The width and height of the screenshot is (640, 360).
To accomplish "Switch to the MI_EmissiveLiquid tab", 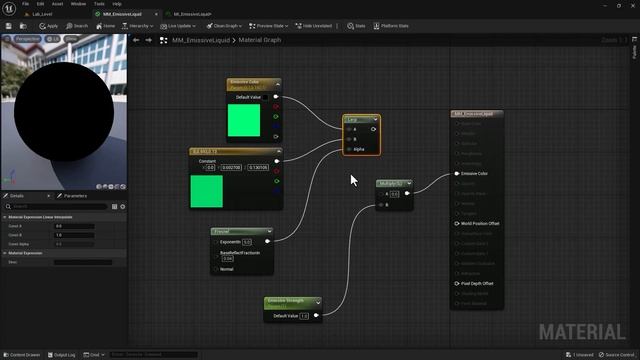I will click(189, 14).
